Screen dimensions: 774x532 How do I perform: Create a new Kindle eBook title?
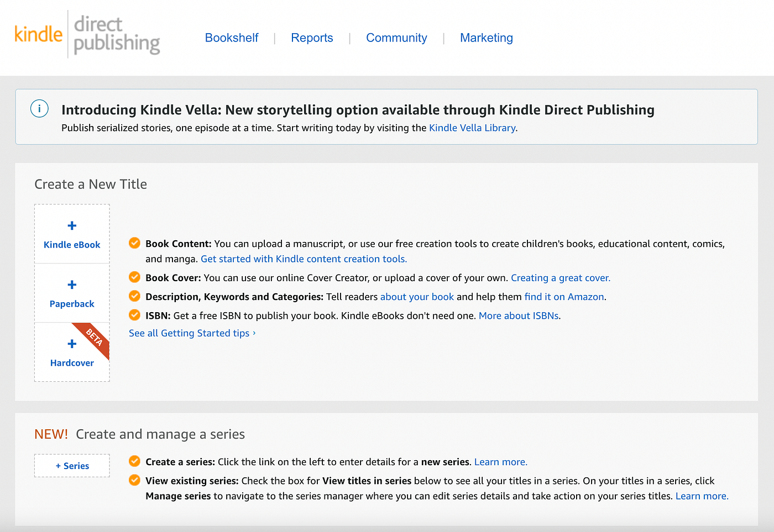[72, 234]
